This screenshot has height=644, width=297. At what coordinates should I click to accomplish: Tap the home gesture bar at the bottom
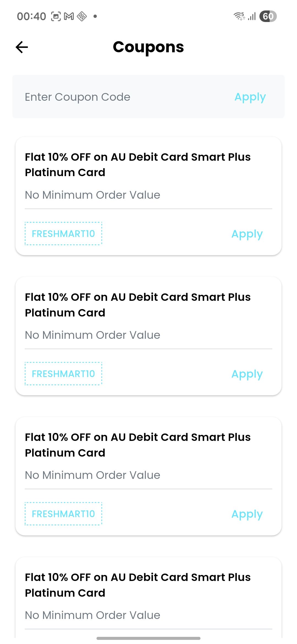click(x=148, y=638)
